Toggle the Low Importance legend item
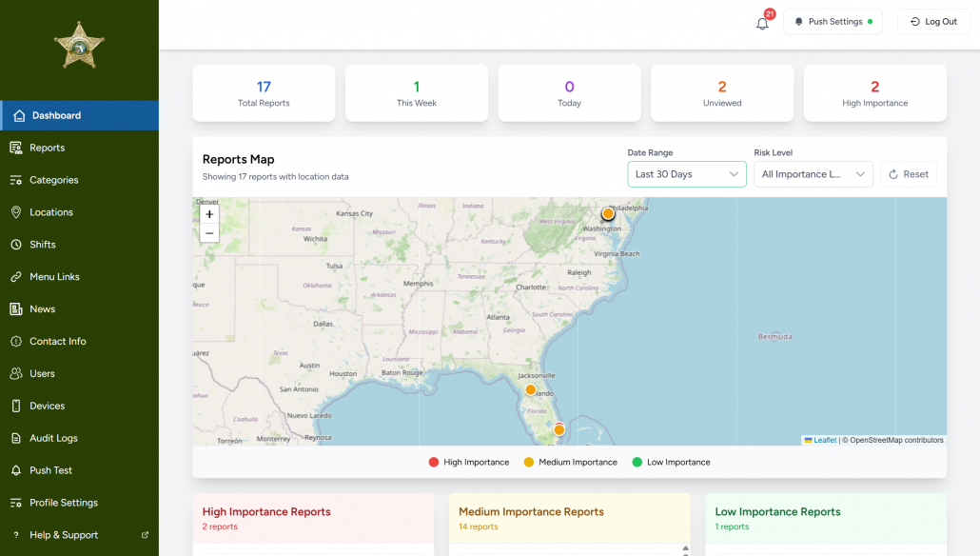Viewport: 980px width, 556px height. pyautogui.click(x=671, y=462)
